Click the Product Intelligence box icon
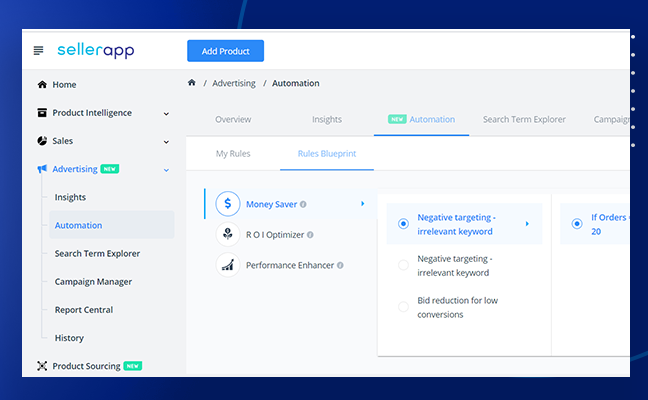This screenshot has height=400, width=648. pos(42,112)
